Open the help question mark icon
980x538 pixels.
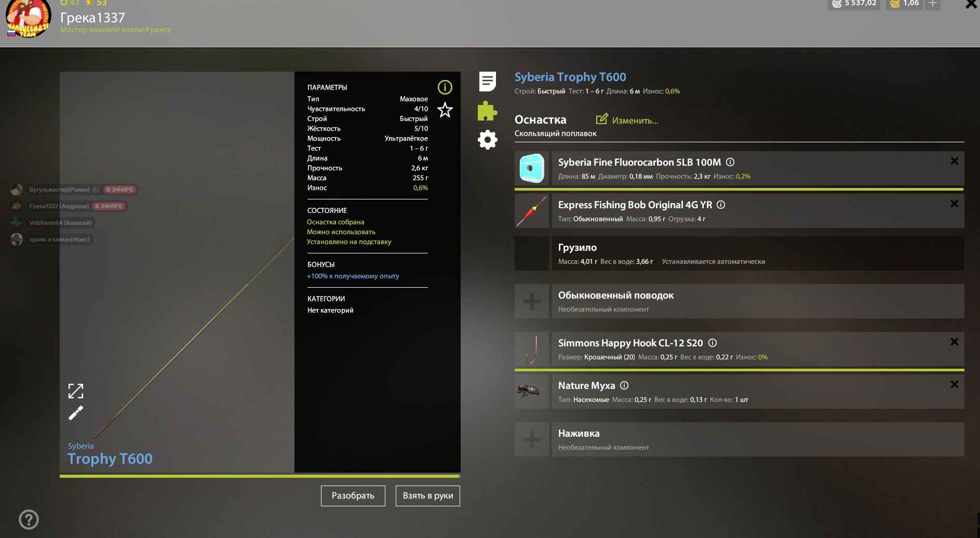click(x=29, y=519)
